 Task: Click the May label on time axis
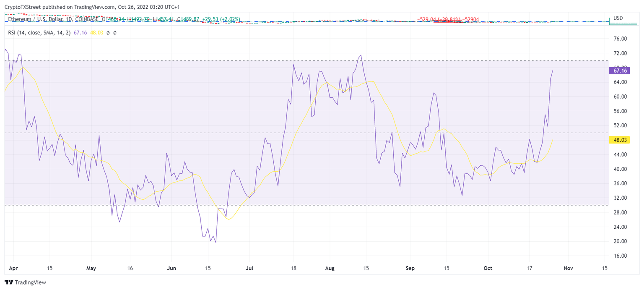[91, 268]
